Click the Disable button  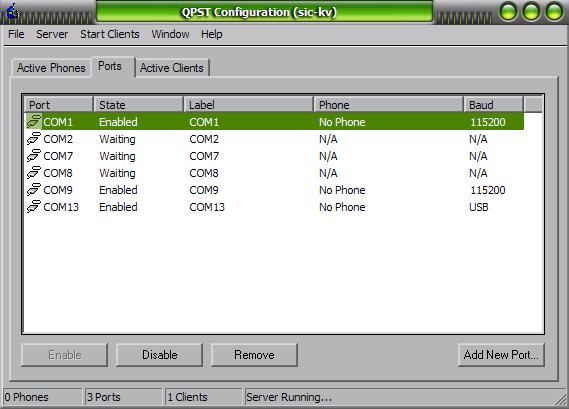tap(159, 355)
